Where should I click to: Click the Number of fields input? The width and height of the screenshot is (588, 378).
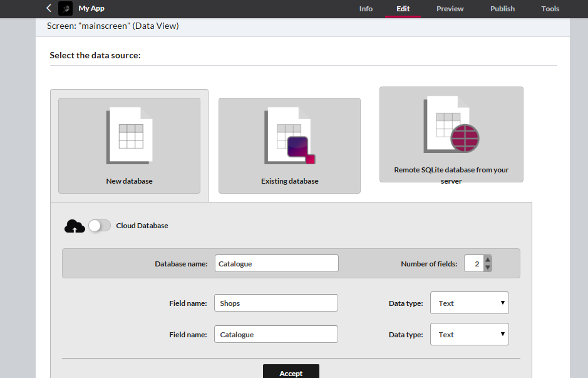474,263
